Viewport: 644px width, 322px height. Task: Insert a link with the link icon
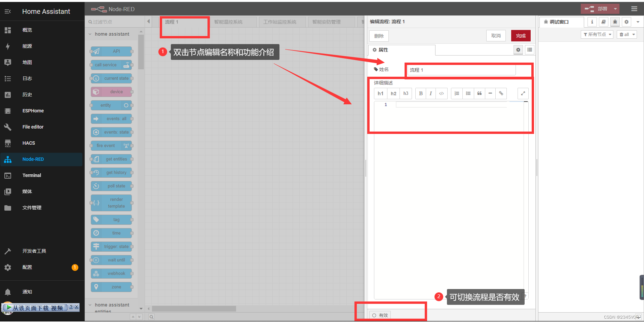(501, 94)
